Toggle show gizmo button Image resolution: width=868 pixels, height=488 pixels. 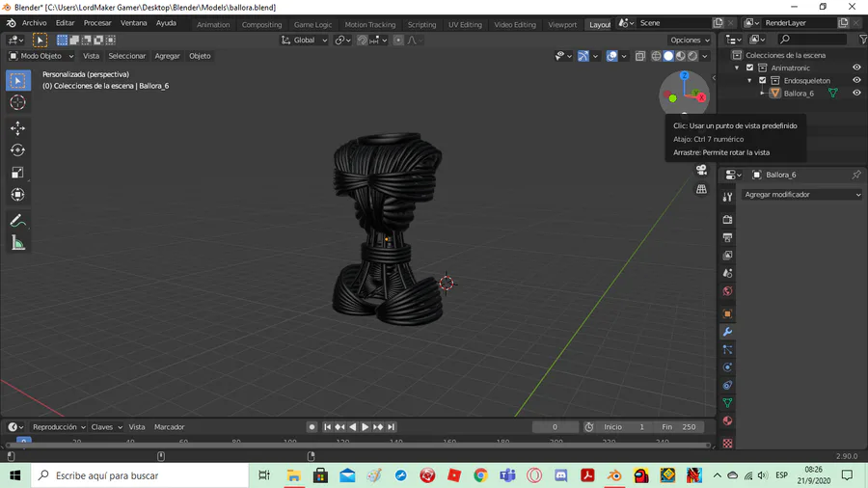tap(583, 56)
